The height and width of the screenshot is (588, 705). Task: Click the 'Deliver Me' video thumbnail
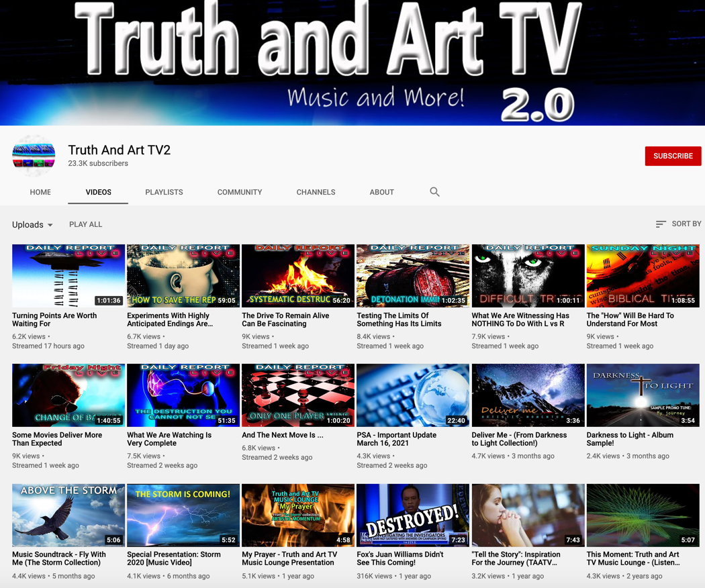[x=528, y=395]
